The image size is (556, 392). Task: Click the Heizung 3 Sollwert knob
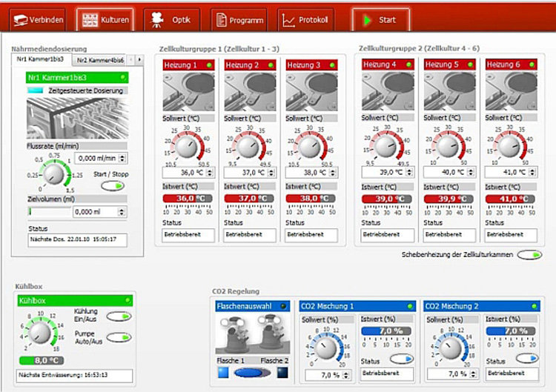[309, 147]
